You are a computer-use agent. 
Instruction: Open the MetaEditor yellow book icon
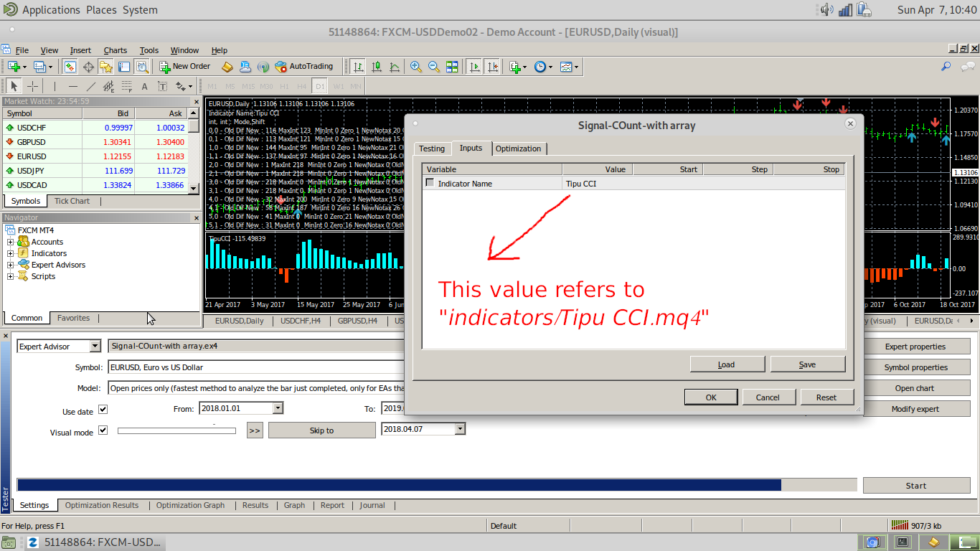click(227, 67)
